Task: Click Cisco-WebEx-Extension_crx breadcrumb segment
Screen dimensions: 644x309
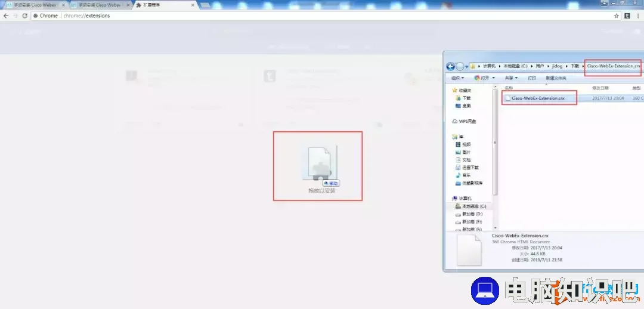Action: click(x=614, y=66)
